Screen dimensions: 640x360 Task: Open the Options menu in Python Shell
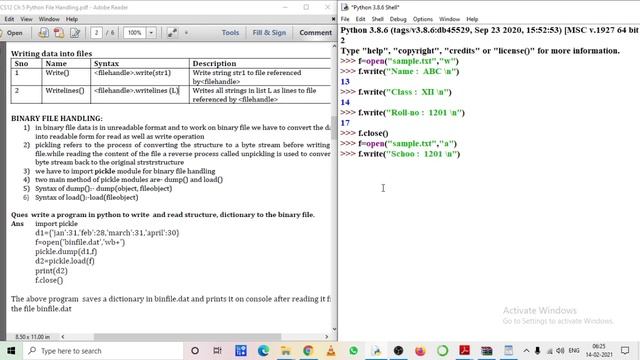tap(422, 19)
